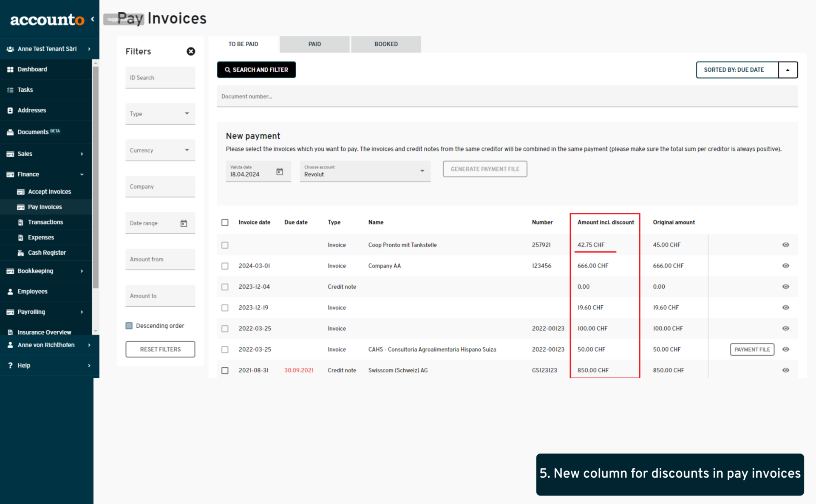Click SEARCH AND FILTER button

pos(256,70)
